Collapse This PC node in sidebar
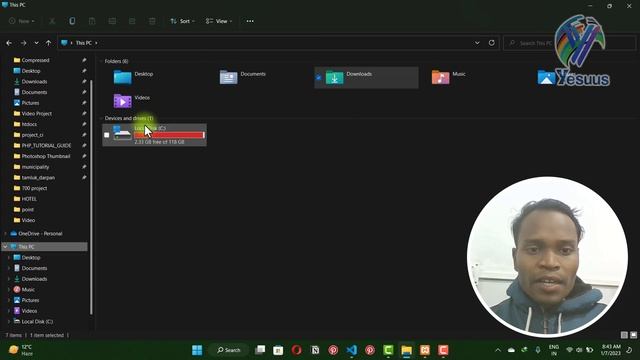Screen dimensions: 640x360 coord(5,247)
